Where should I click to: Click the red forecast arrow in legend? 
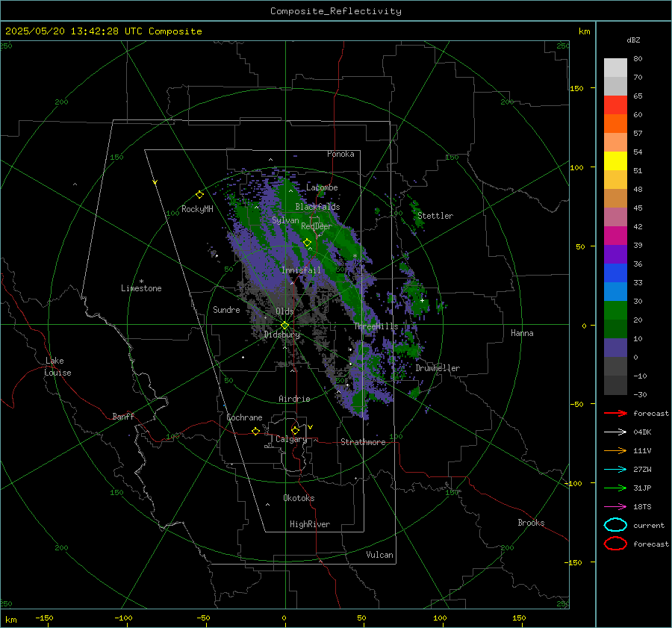point(615,413)
